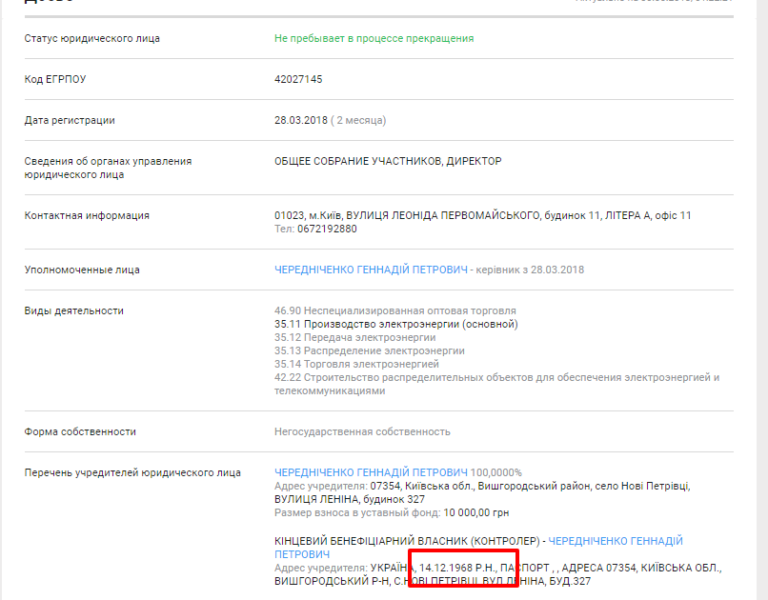Click the ОБЩЕЕ СОБРАНИЕ УЧАСТНИКОВ, ДИРЕКТОР text
Viewport: 768px width, 600px height.
coord(388,161)
